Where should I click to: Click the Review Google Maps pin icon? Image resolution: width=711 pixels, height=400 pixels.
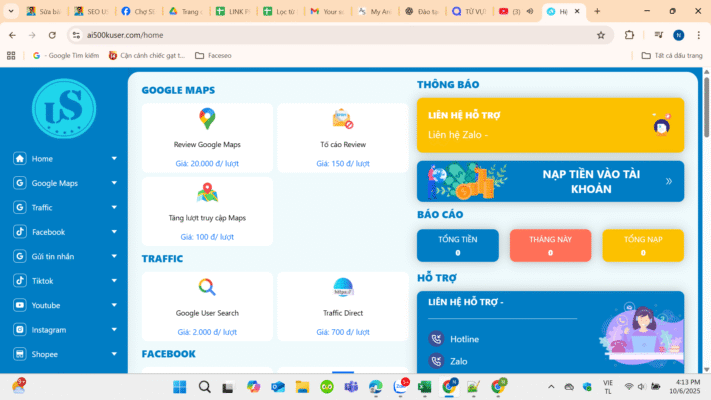(x=207, y=119)
